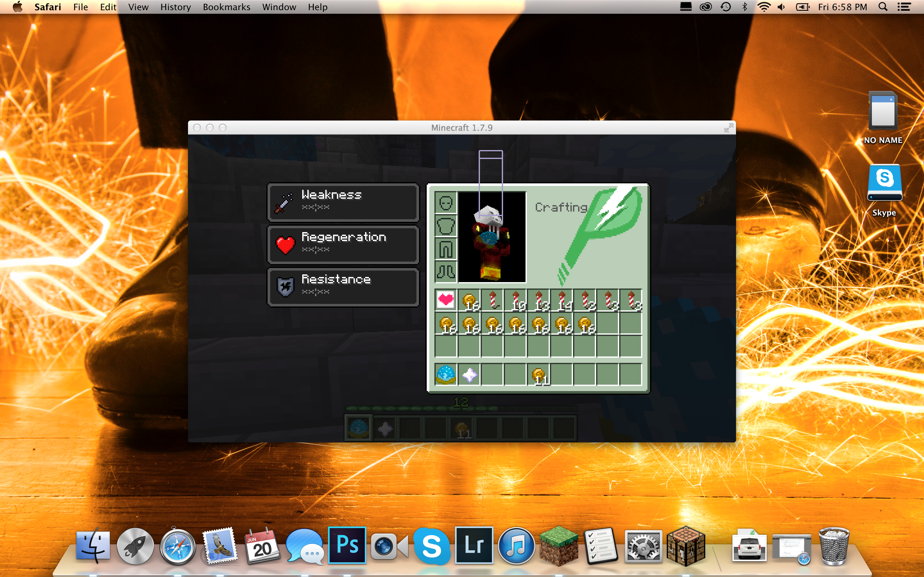Select the pink heart inventory item
924x577 pixels.
tap(446, 300)
